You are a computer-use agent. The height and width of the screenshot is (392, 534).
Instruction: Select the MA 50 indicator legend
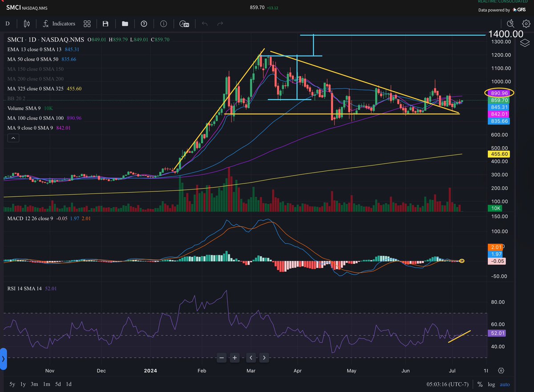pyautogui.click(x=42, y=59)
